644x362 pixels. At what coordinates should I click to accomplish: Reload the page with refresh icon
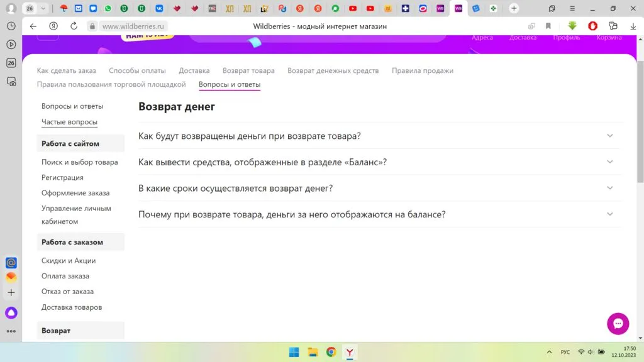coord(74,26)
